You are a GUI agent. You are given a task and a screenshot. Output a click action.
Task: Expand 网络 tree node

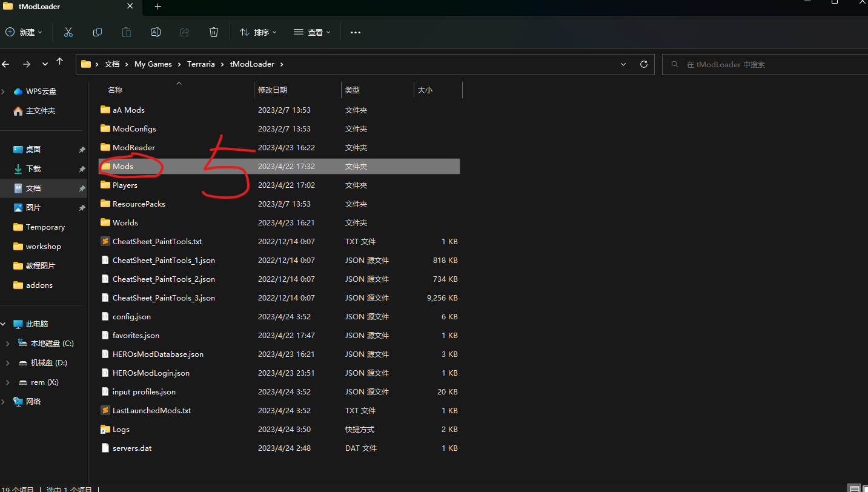click(4, 402)
